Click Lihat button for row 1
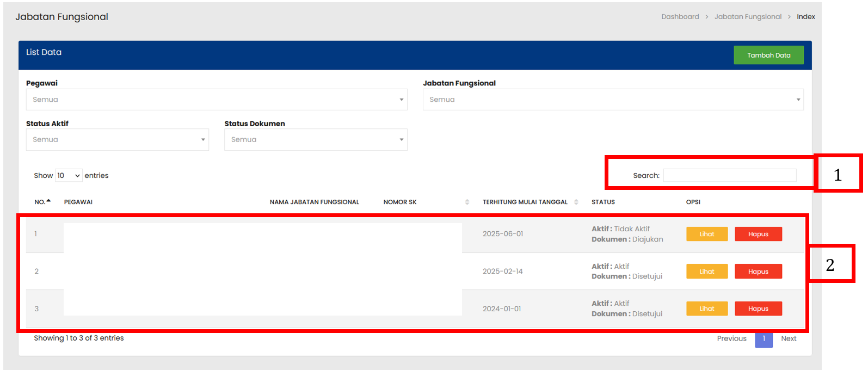Screen dimensions: 868x370 (x=706, y=234)
